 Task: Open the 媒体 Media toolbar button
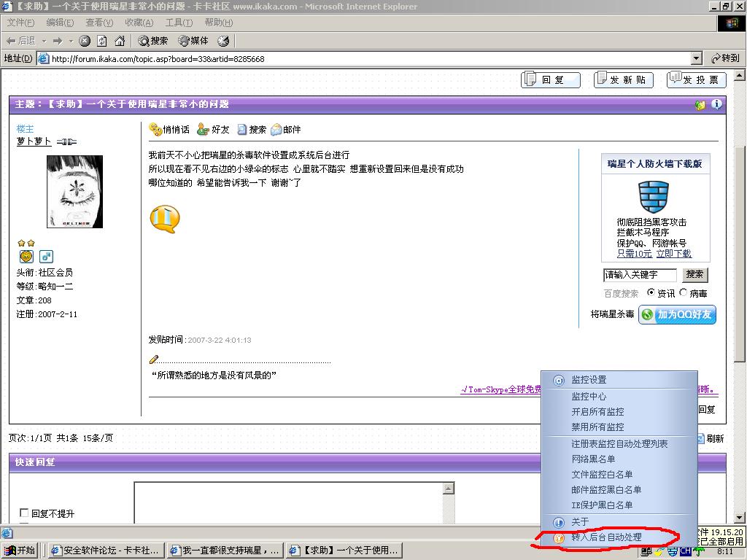193,41
